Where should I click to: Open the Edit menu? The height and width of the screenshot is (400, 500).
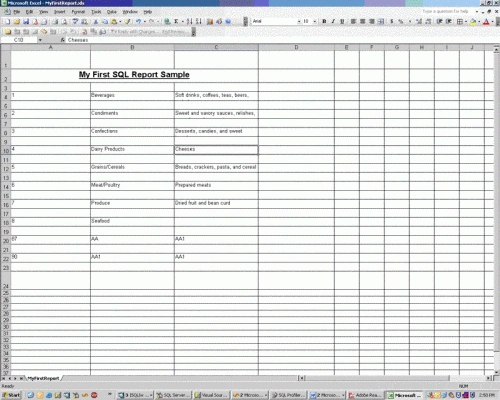[29, 12]
